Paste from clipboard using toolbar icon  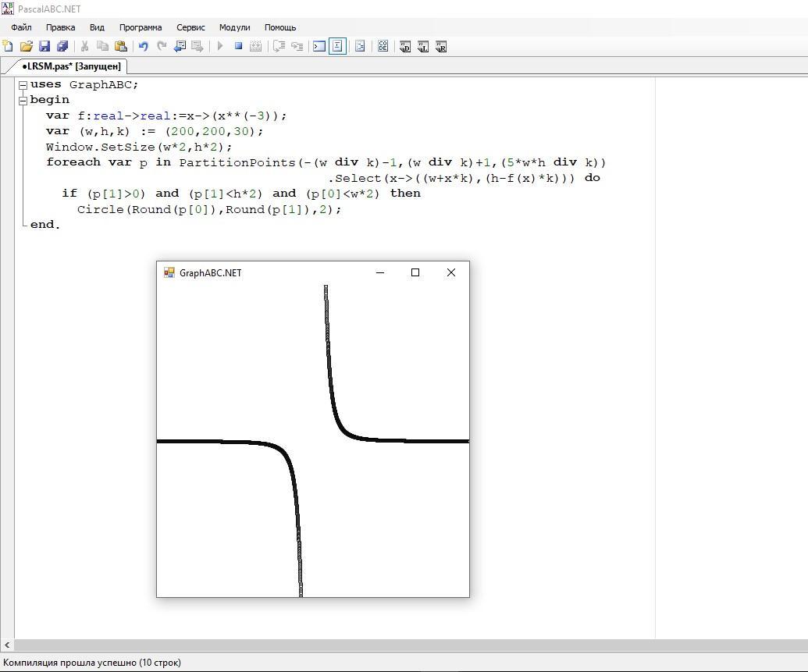pyautogui.click(x=121, y=47)
